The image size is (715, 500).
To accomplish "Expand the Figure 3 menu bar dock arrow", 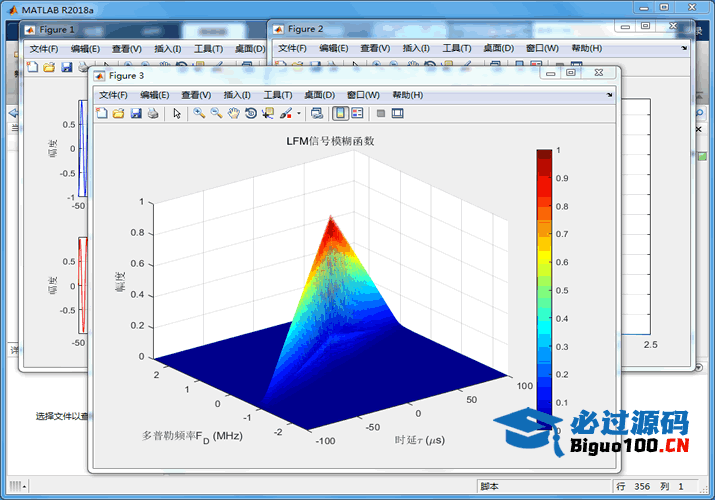I will 609,95.
